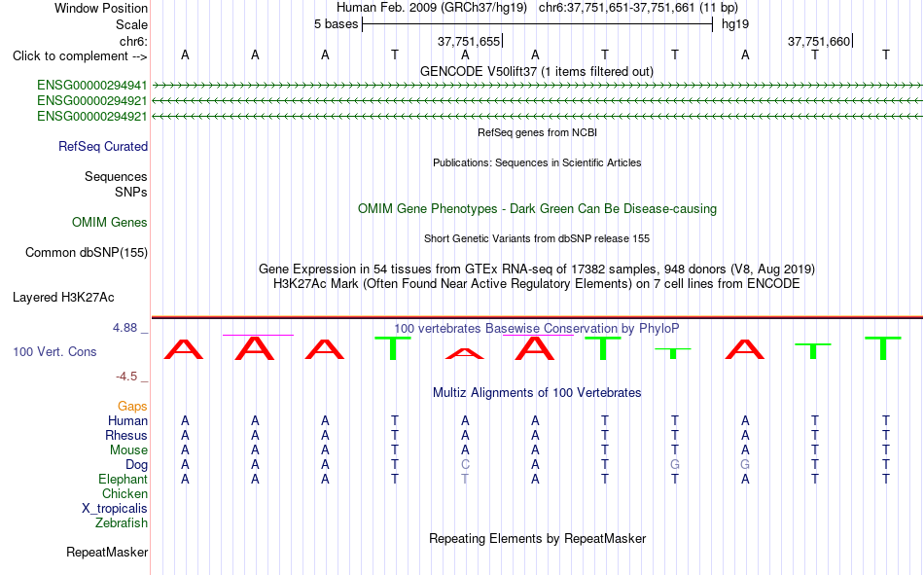The height and width of the screenshot is (575, 924).
Task: Click the 37,751,660 position marker
Action: pyautogui.click(x=820, y=41)
